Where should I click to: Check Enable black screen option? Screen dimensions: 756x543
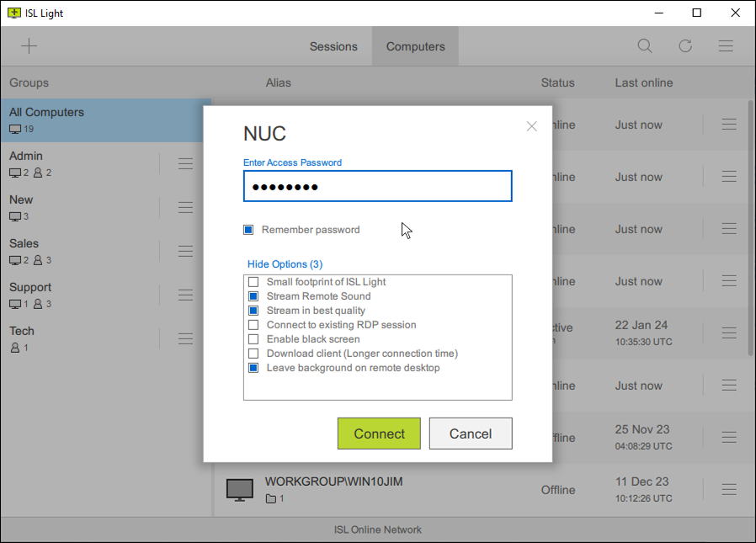point(253,339)
